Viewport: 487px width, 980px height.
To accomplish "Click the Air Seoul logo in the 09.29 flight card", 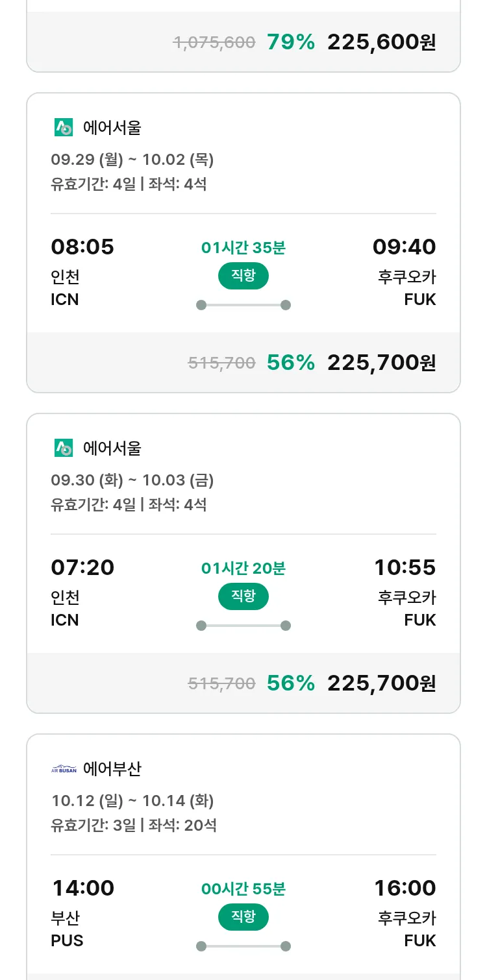I will coord(64,128).
